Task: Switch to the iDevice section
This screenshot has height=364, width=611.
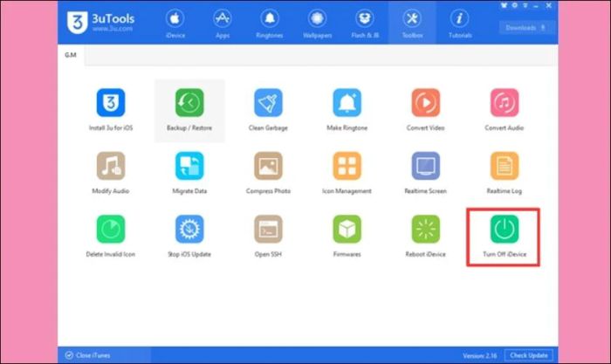Action: tap(175, 23)
